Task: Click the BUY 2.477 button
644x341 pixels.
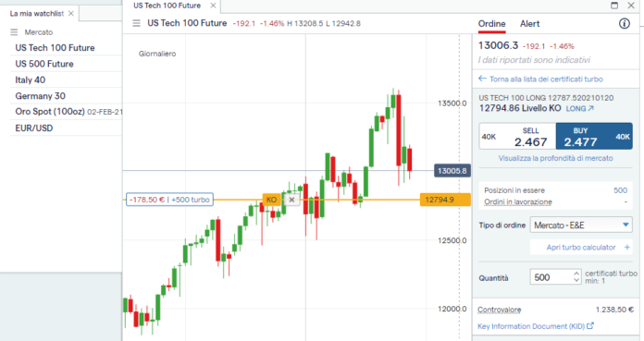Action: (x=594, y=136)
